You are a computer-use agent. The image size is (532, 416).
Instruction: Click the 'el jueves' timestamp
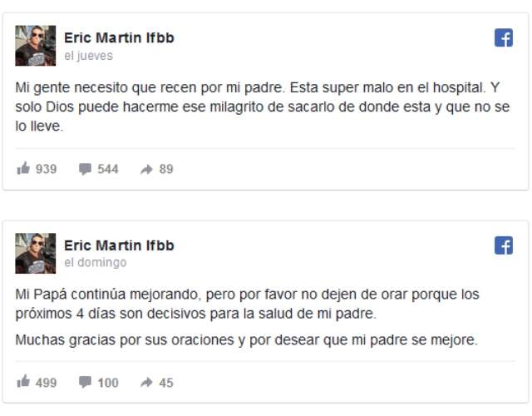[x=89, y=56]
